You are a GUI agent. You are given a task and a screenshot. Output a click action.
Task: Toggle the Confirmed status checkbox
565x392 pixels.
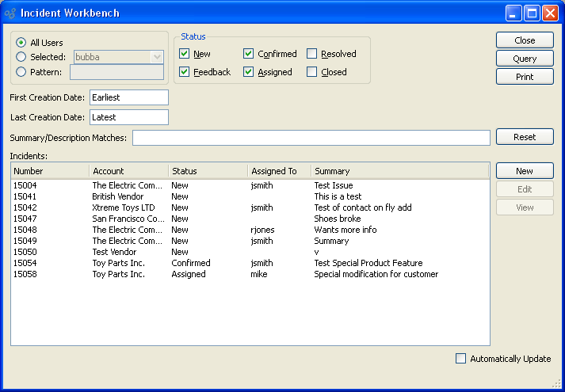249,54
